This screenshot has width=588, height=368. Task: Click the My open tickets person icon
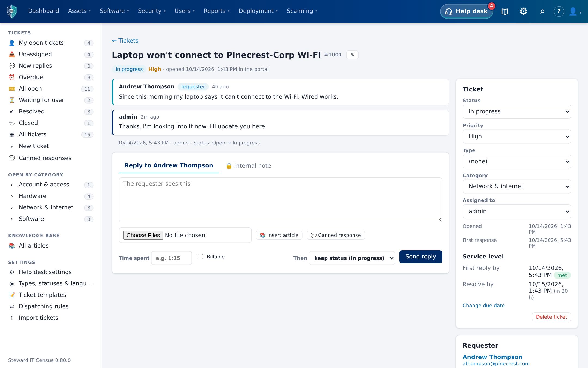point(12,43)
